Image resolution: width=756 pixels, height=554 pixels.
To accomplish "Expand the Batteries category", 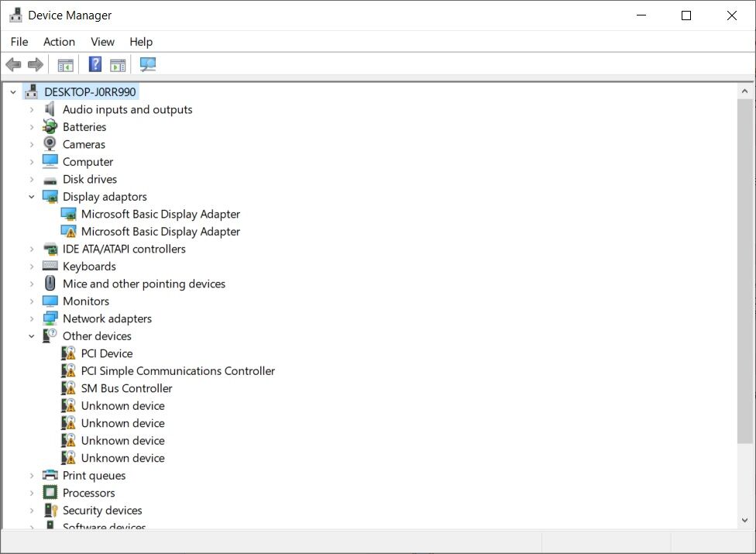I will (x=31, y=127).
